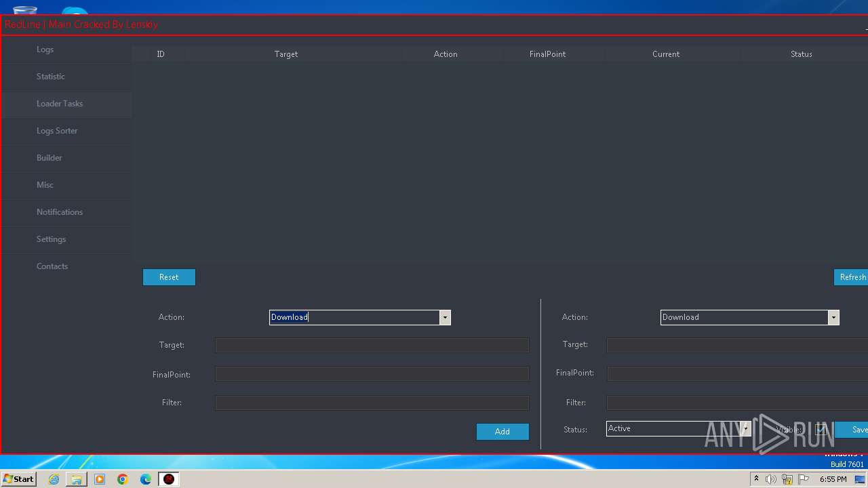868x488 pixels.
Task: Click the Refresh button
Action: [851, 277]
